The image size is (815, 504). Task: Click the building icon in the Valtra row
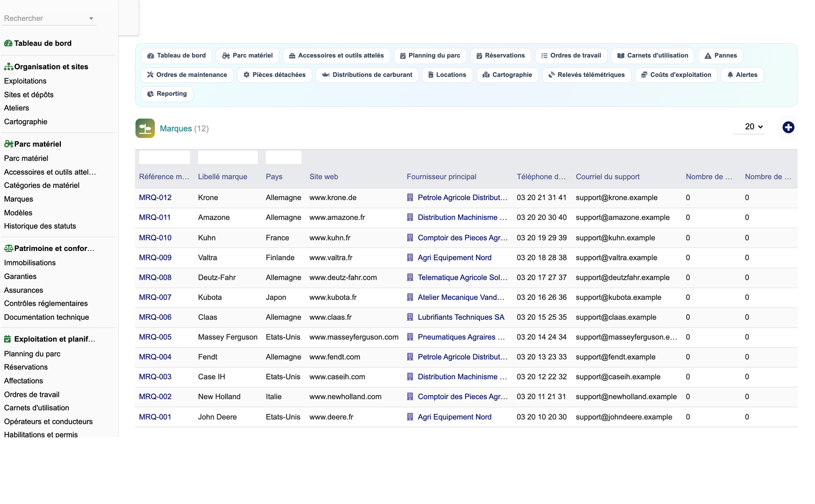click(x=410, y=258)
